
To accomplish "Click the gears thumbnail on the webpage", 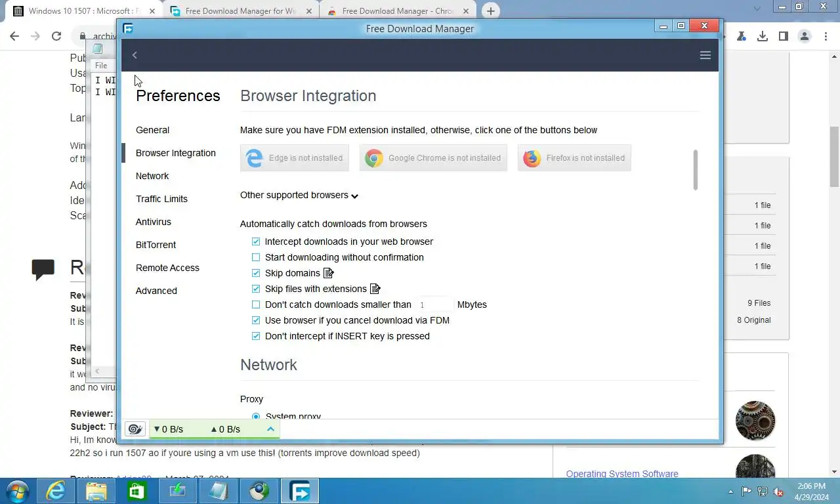I will click(x=755, y=421).
